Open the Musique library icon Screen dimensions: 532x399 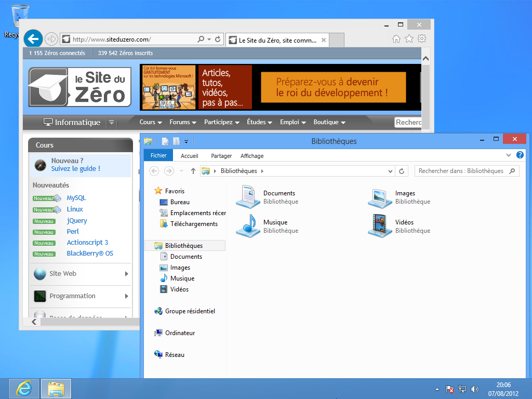[x=248, y=226]
